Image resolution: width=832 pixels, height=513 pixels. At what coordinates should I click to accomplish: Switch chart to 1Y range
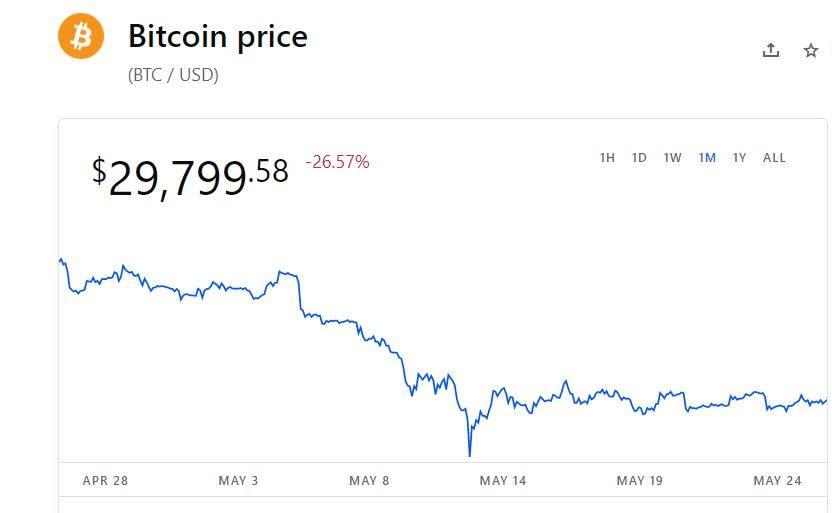(x=739, y=158)
